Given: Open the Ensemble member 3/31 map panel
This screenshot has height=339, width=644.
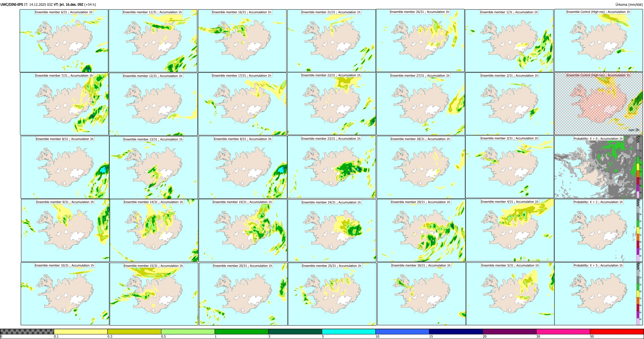Looking at the screenshot, I should point(509,167).
